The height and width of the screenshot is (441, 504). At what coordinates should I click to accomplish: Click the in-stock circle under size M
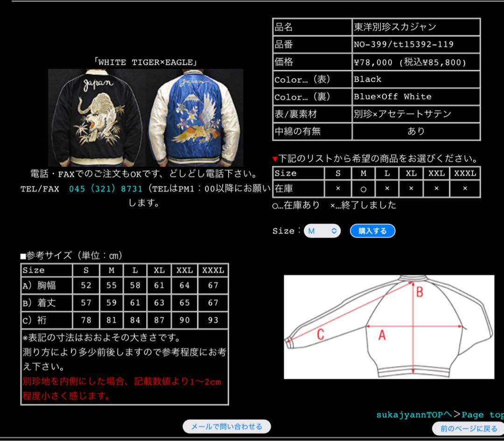363,189
